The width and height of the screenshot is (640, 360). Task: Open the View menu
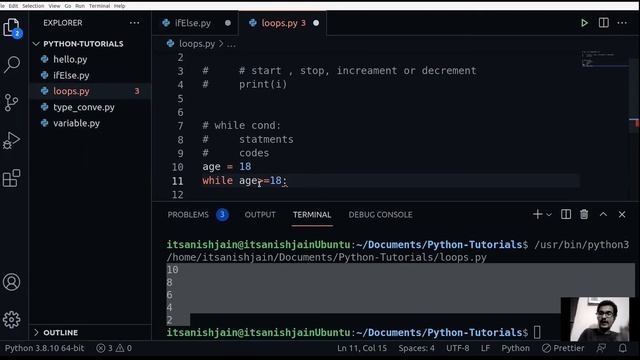pyautogui.click(x=54, y=6)
